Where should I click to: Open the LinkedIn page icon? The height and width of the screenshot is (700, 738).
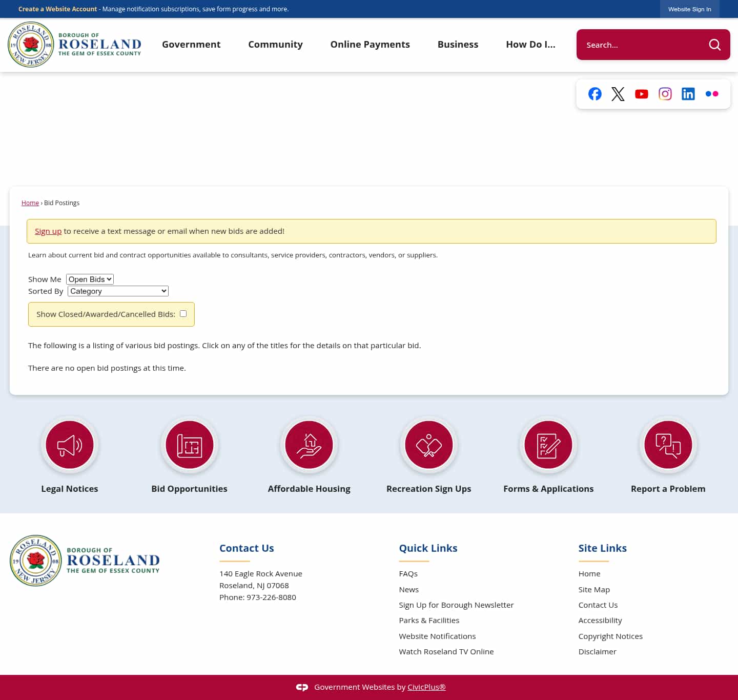pos(688,94)
